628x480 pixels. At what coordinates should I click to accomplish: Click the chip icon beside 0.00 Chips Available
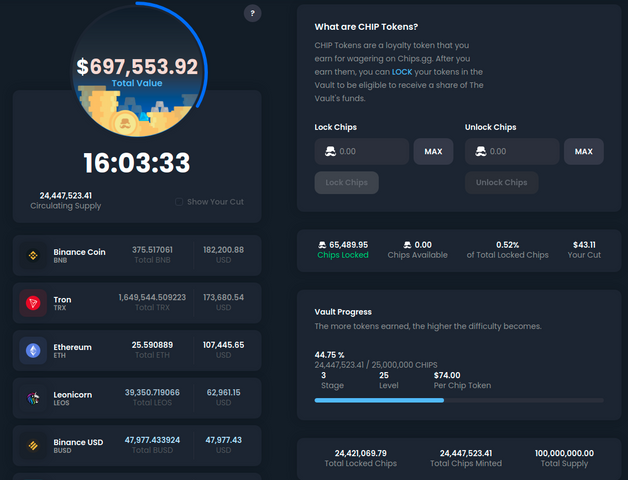coord(407,245)
